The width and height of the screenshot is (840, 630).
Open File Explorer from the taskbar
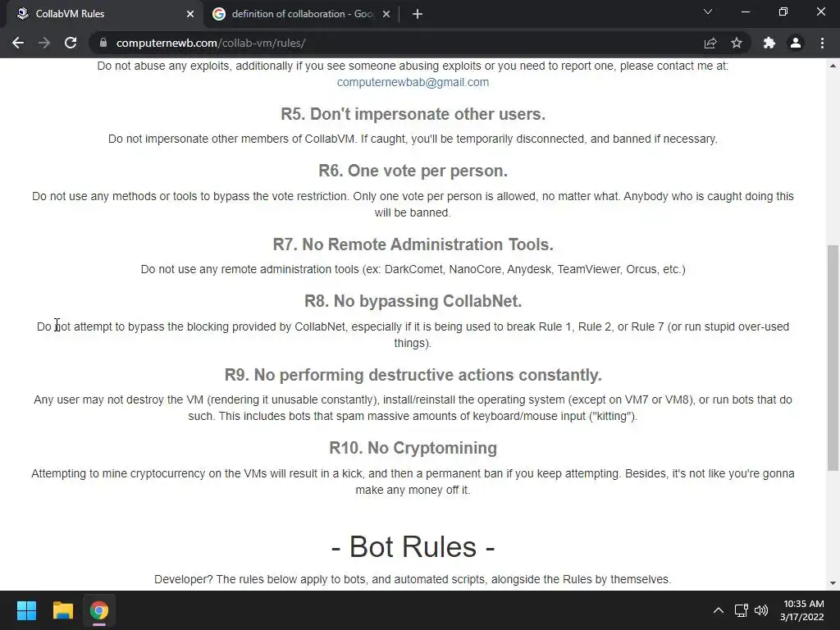[x=62, y=610]
